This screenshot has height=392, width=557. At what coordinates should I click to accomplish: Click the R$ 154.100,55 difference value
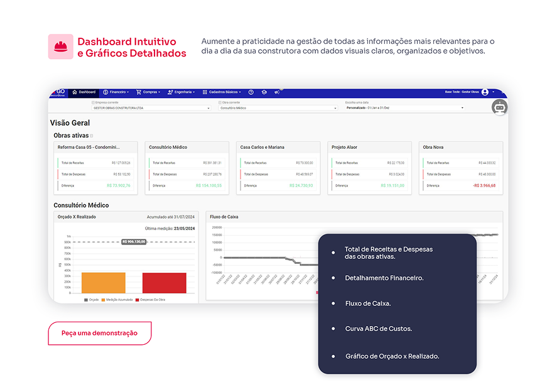(x=209, y=185)
